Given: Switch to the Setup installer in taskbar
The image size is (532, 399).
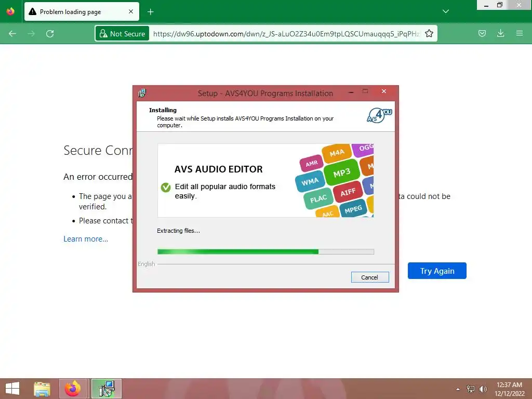Looking at the screenshot, I should 107,389.
